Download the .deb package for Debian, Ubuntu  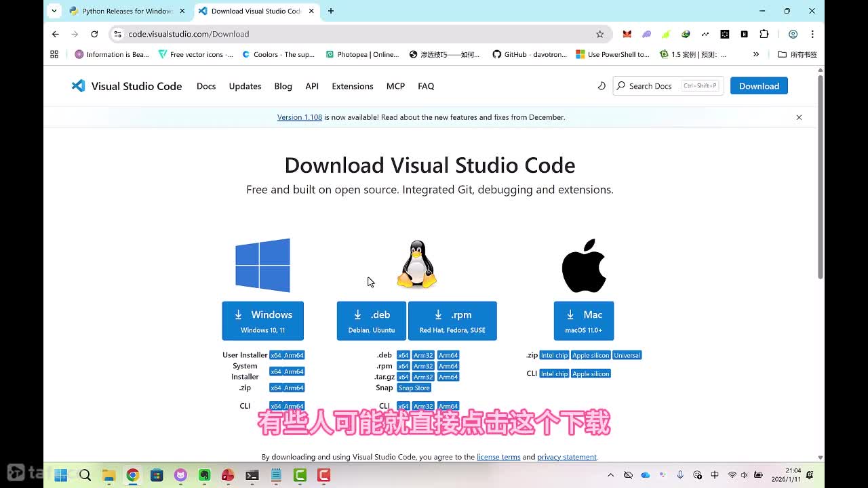371,321
